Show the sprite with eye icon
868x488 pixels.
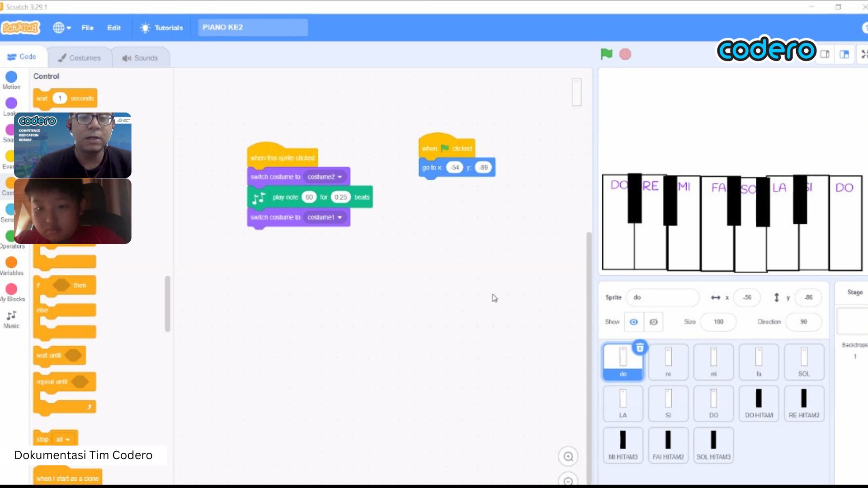[x=634, y=322]
